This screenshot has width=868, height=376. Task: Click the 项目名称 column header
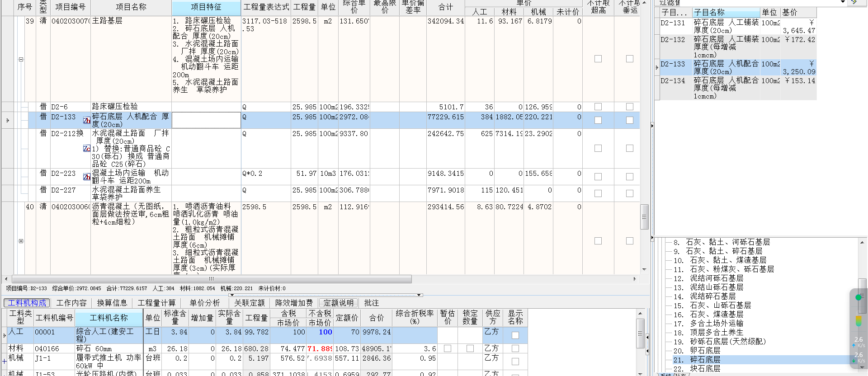(131, 7)
